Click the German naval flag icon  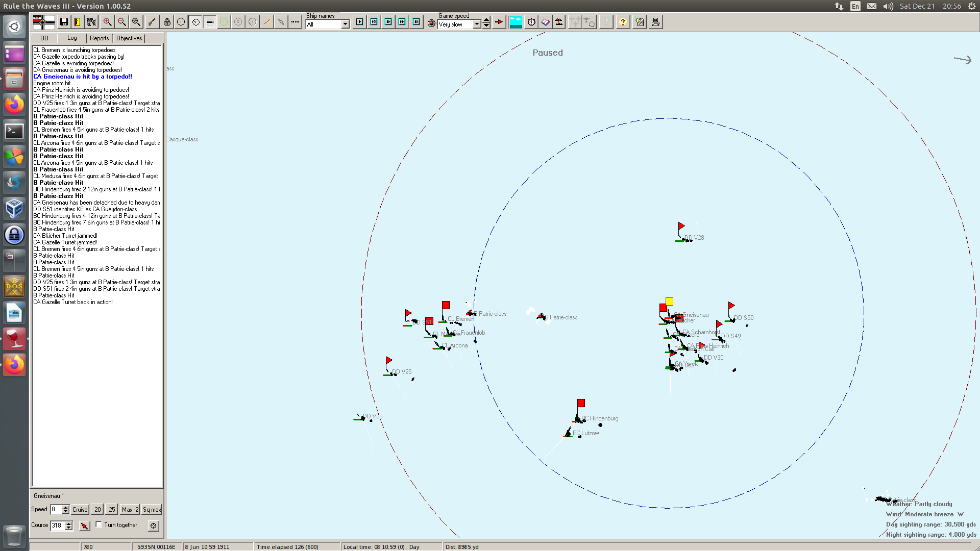(43, 22)
